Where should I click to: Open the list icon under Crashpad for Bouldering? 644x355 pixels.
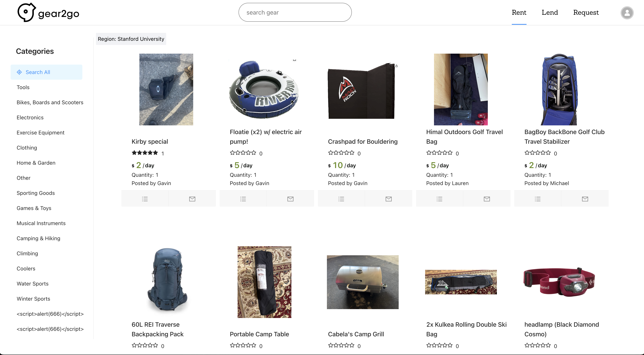point(341,199)
